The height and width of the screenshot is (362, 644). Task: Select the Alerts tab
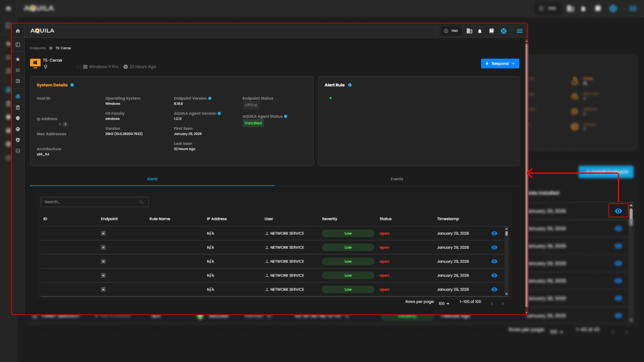point(152,179)
